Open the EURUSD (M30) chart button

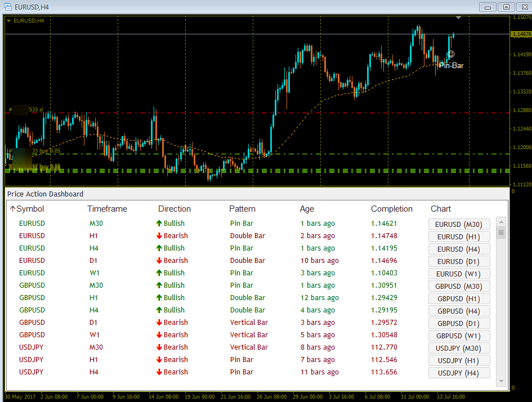pos(459,224)
